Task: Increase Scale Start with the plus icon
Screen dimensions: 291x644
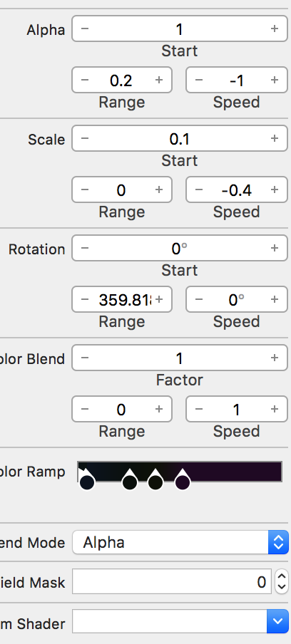Action: [x=274, y=138]
